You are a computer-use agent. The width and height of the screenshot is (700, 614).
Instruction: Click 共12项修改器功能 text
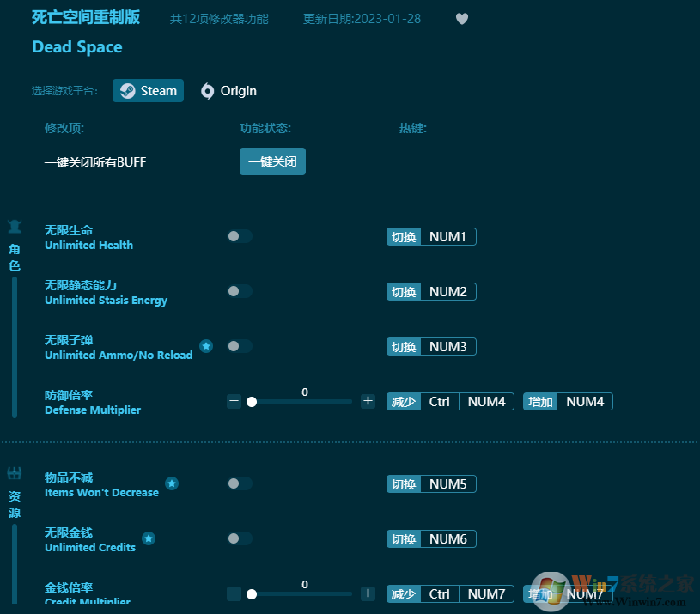click(219, 19)
